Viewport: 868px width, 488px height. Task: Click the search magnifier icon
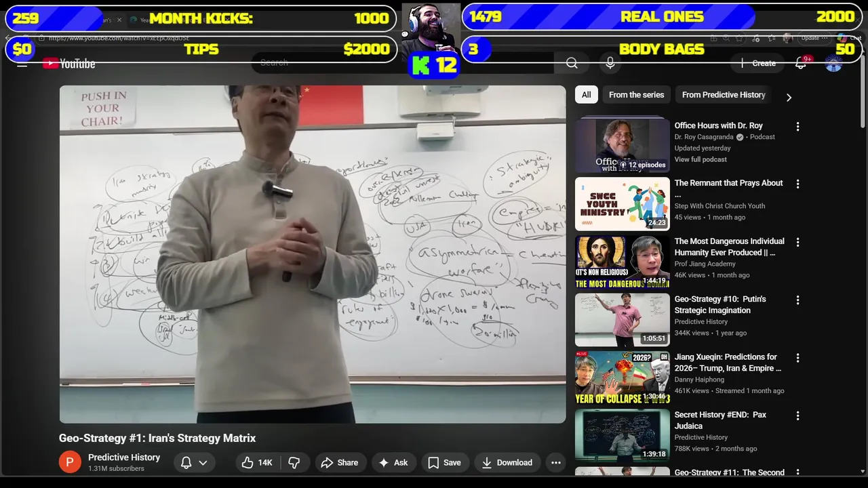(x=572, y=63)
